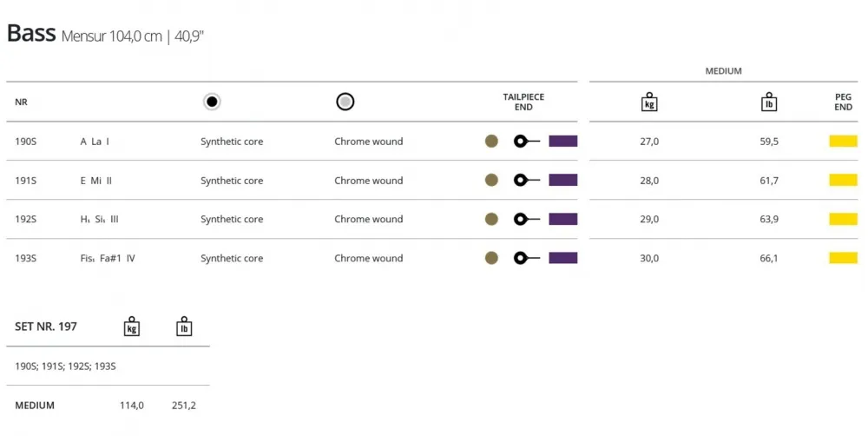Click ball-end icon in the 193S row
The width and height of the screenshot is (868, 436).
[527, 258]
